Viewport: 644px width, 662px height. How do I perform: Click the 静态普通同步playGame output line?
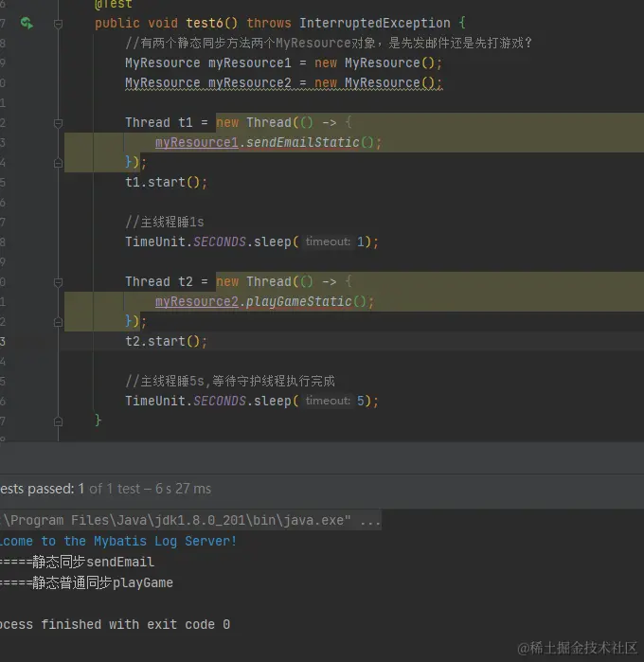(86, 583)
